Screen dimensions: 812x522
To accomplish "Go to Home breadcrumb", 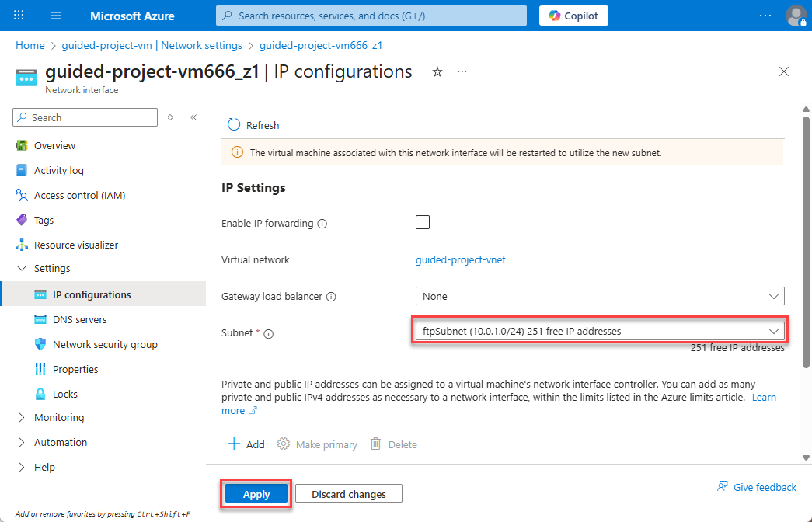I will point(30,45).
